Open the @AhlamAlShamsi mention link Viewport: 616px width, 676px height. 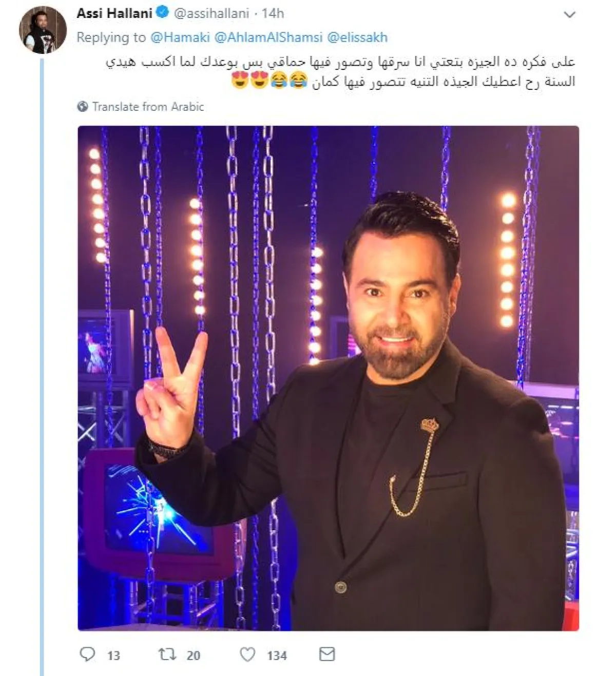pos(268,37)
